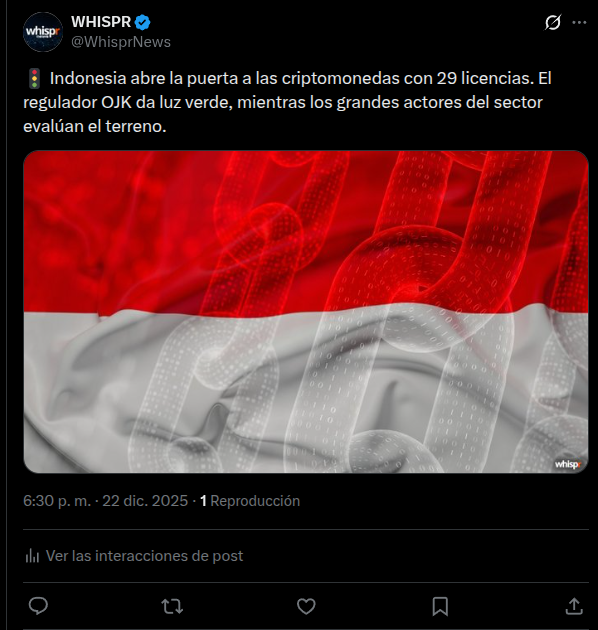598x630 pixels.
Task: Open the WHISPR display name
Action: click(x=101, y=22)
